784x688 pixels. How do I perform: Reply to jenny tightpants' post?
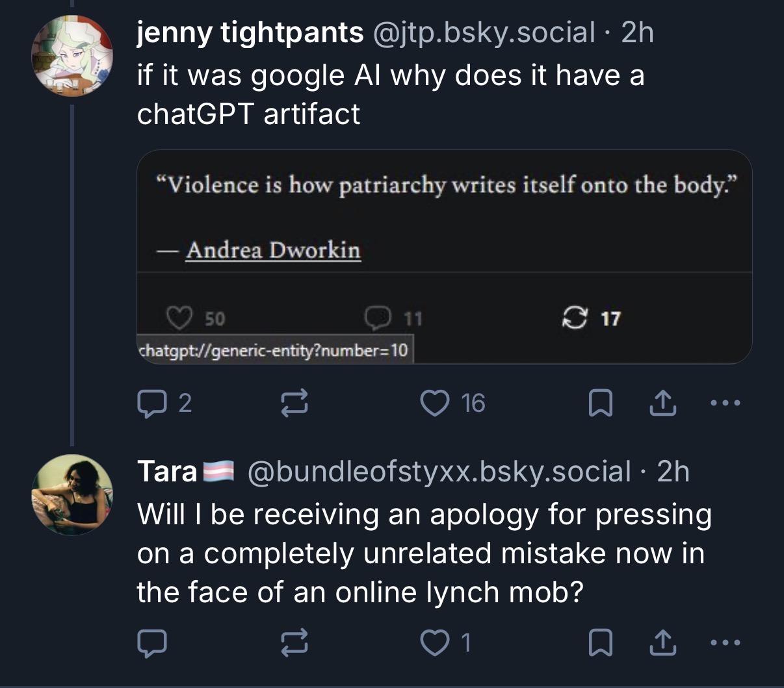[151, 403]
